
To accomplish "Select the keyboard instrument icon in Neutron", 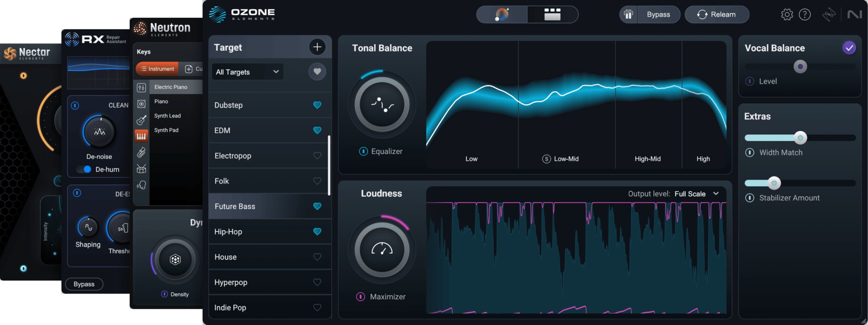I will [x=141, y=136].
